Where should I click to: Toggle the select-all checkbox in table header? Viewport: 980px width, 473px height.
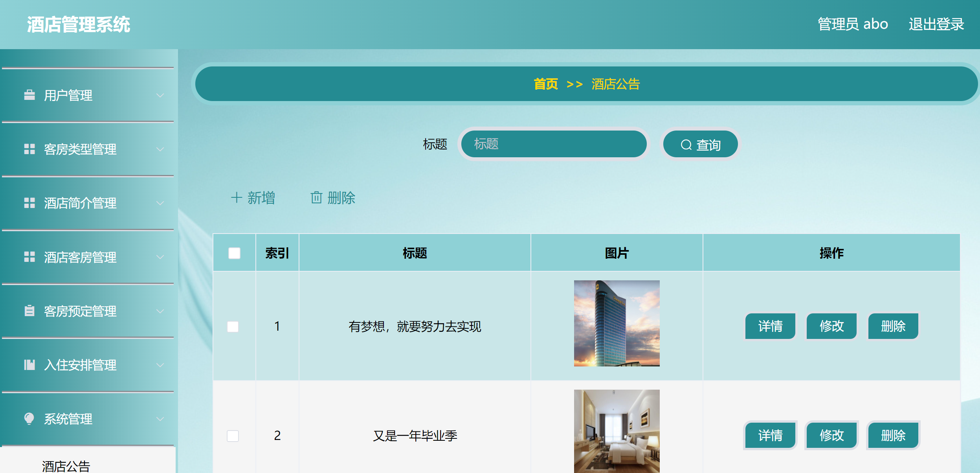click(x=233, y=254)
